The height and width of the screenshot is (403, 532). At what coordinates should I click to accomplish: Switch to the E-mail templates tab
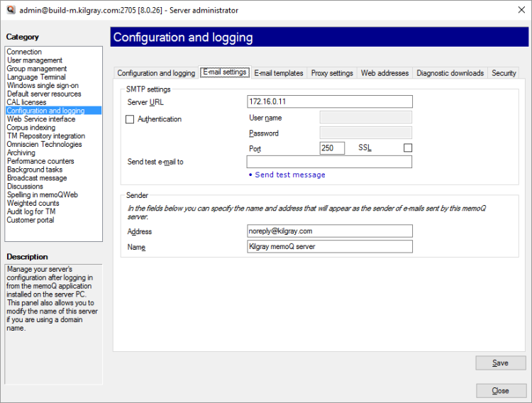click(x=279, y=73)
